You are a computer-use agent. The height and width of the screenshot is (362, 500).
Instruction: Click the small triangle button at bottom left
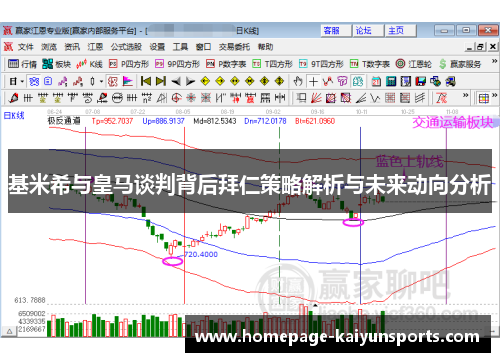click(9, 331)
